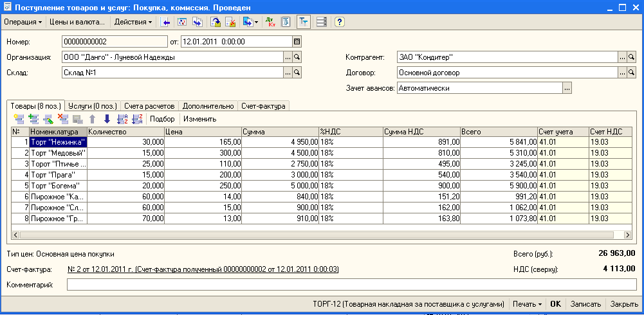Click the help question mark icon
This screenshot has height=315, width=644.
[339, 22]
